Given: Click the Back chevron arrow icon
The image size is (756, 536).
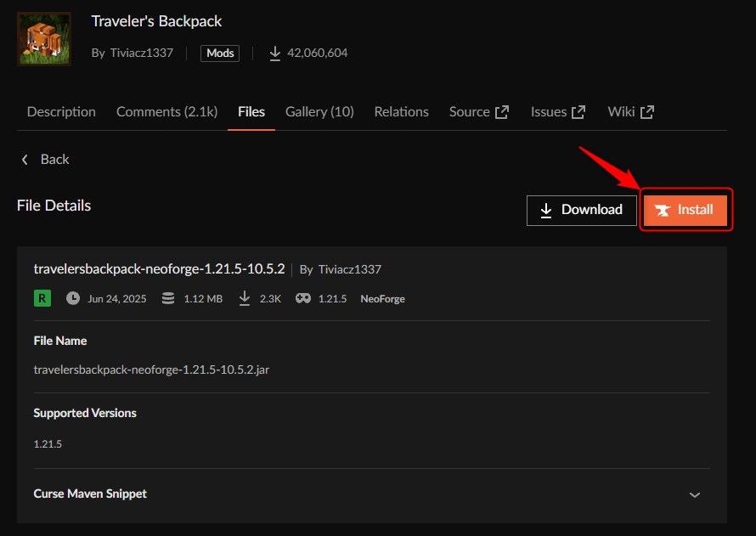Looking at the screenshot, I should pyautogui.click(x=25, y=160).
